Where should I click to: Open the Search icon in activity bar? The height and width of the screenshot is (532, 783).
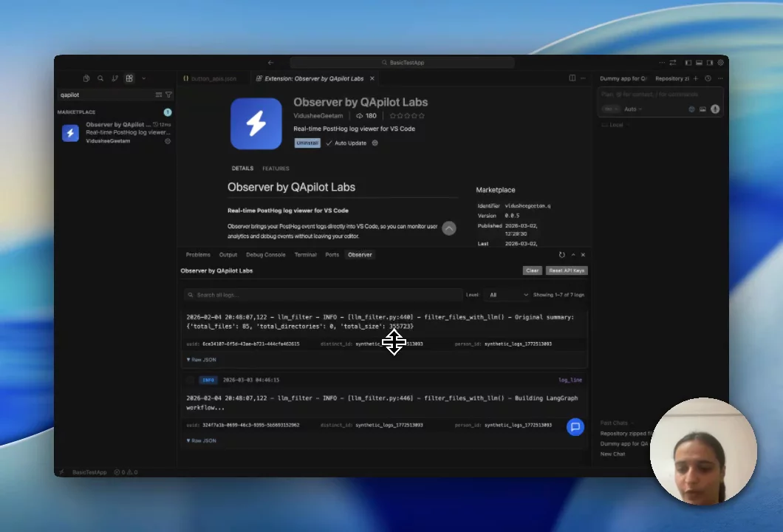(x=100, y=78)
